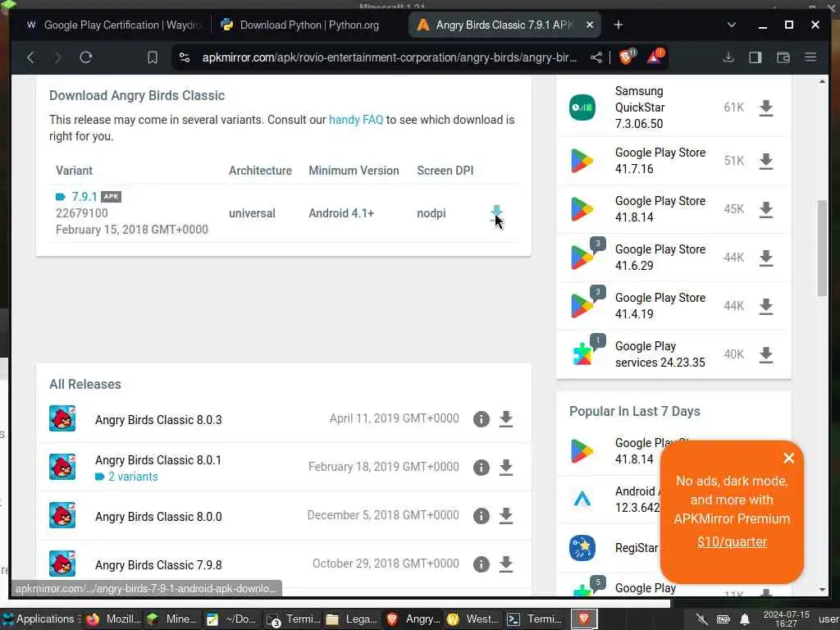Close the Angry Birds Classic tab
Screen dimensions: 840x630
[589, 25]
